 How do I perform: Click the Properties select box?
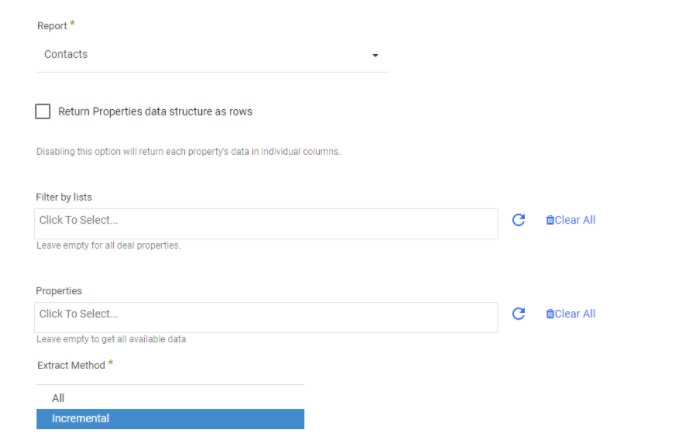coord(266,315)
